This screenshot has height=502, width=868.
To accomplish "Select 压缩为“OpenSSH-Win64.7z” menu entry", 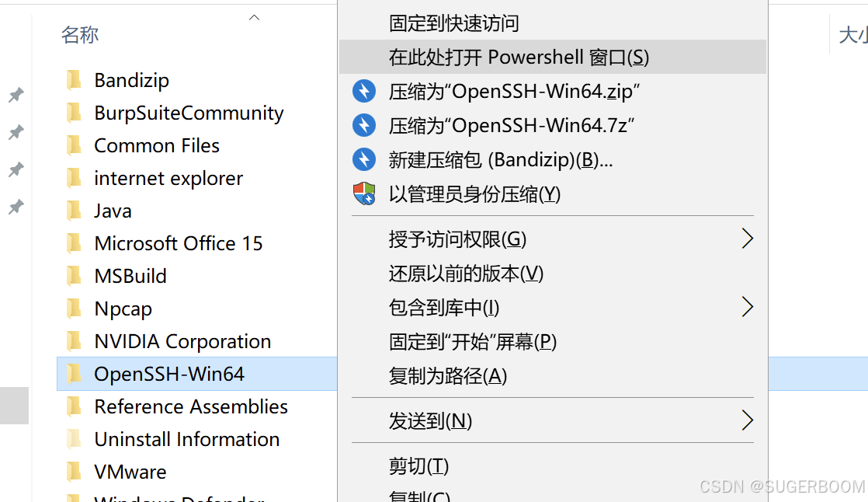I will point(553,126).
